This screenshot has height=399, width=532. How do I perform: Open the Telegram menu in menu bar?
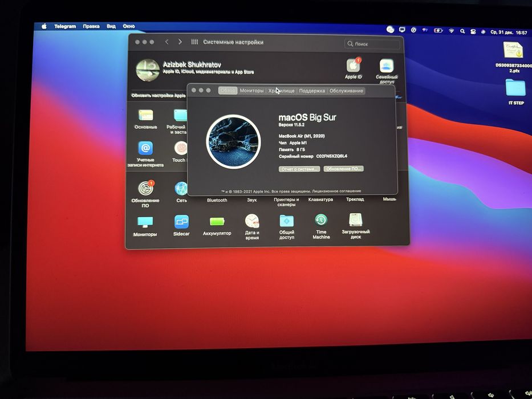[x=65, y=26]
